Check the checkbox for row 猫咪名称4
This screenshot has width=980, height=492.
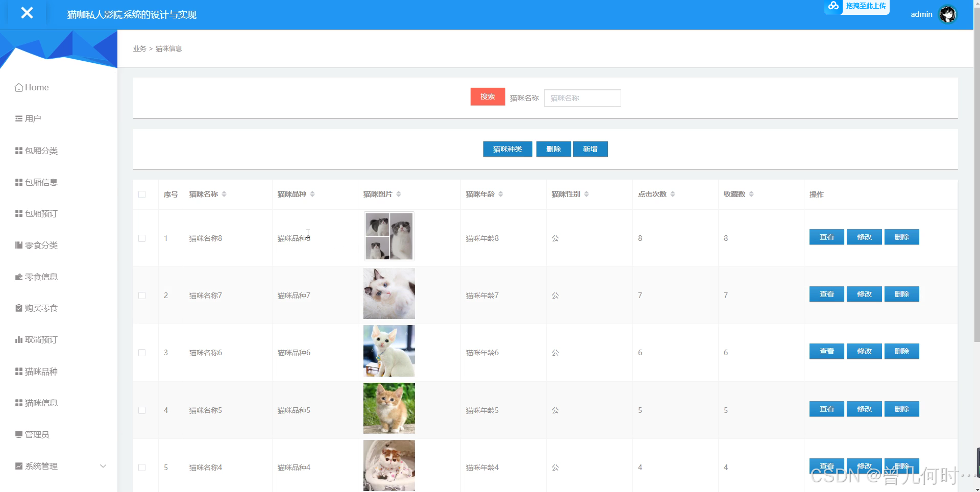click(142, 468)
